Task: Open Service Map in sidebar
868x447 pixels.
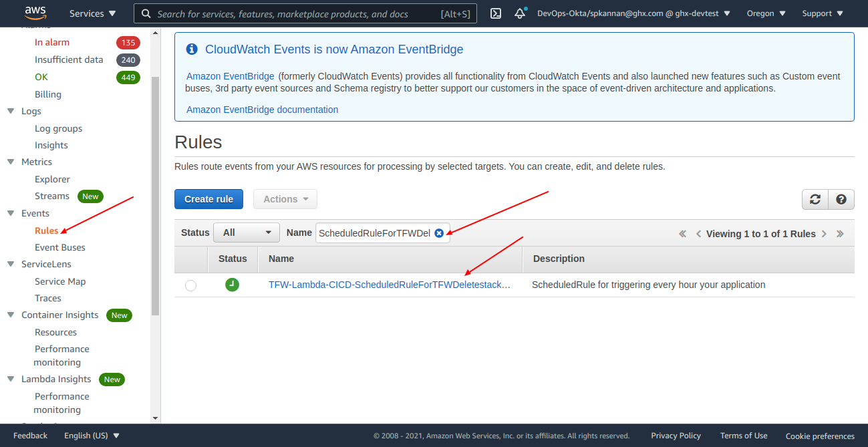Action: pyautogui.click(x=60, y=281)
